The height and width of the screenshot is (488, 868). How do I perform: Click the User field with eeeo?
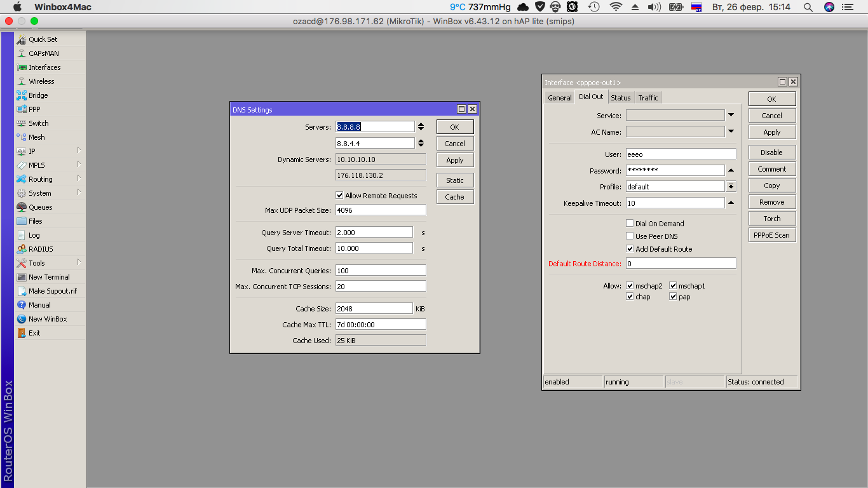click(681, 154)
